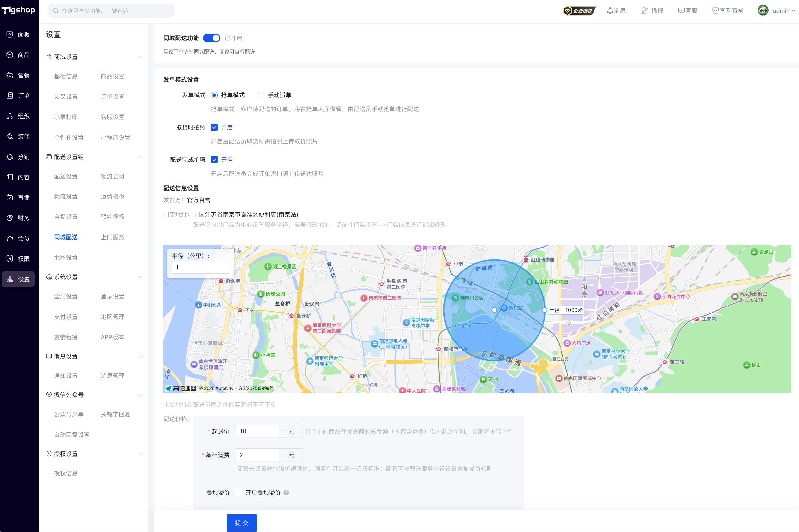Click the 提交 submit button
This screenshot has width=799, height=532.
pyautogui.click(x=241, y=522)
